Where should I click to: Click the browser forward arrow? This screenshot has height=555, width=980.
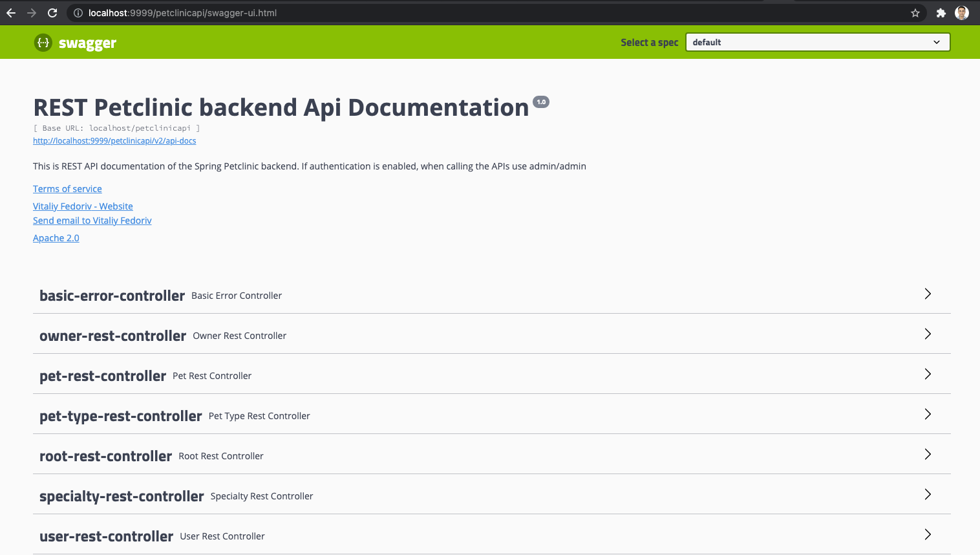[32, 13]
